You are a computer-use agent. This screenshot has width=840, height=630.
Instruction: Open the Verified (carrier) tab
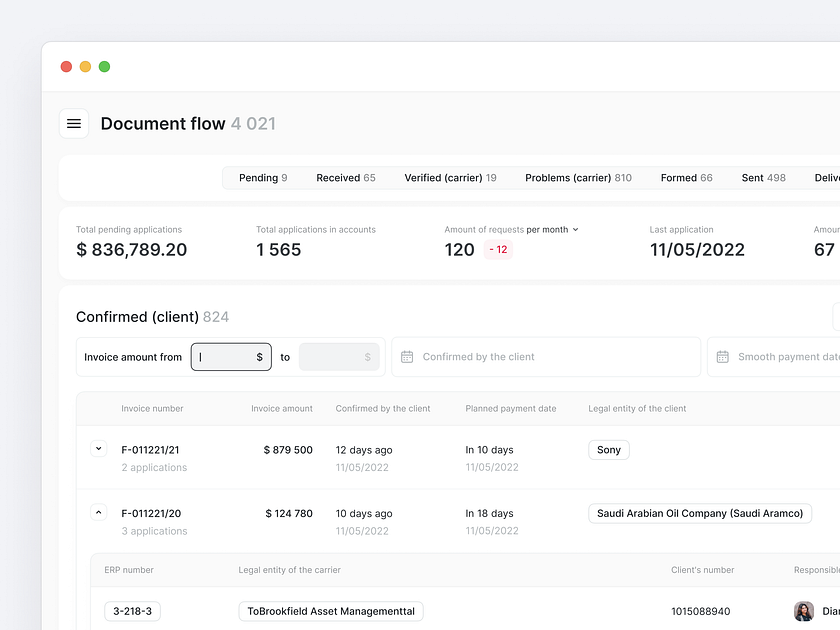(x=450, y=178)
